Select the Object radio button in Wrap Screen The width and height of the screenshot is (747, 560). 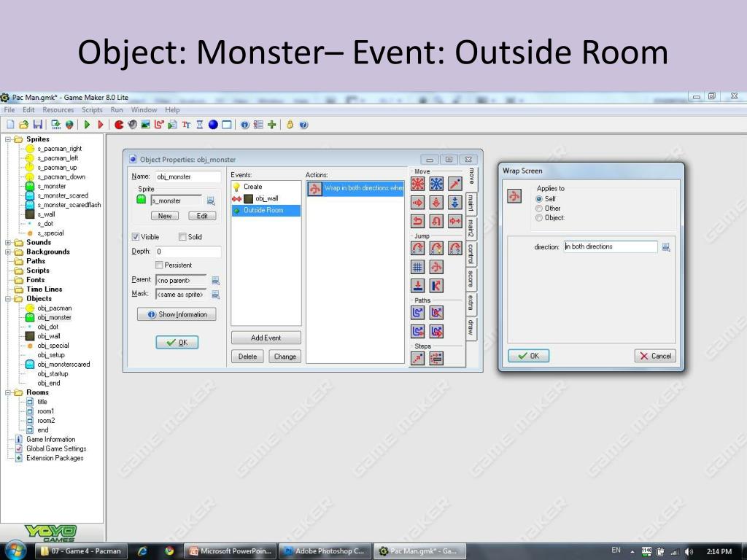point(539,218)
